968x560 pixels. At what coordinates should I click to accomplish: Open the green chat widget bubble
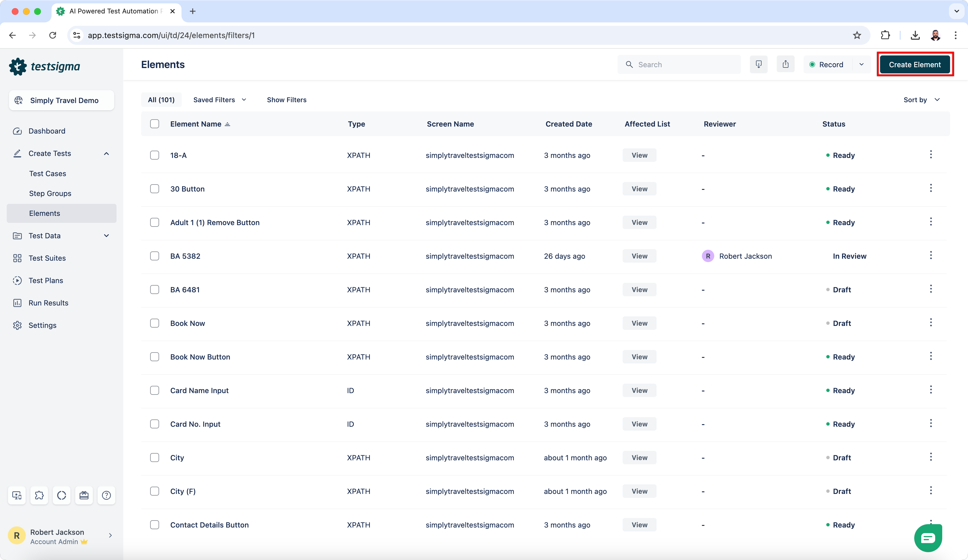928,538
